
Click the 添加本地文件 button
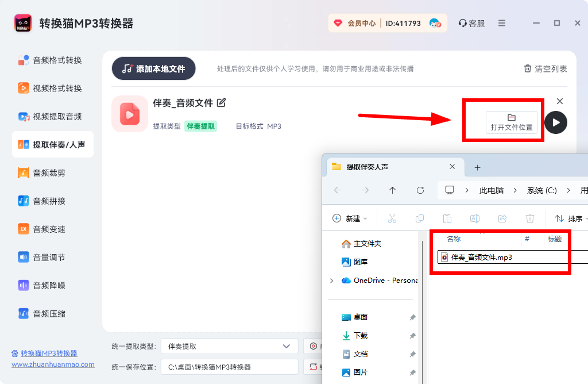tap(153, 68)
